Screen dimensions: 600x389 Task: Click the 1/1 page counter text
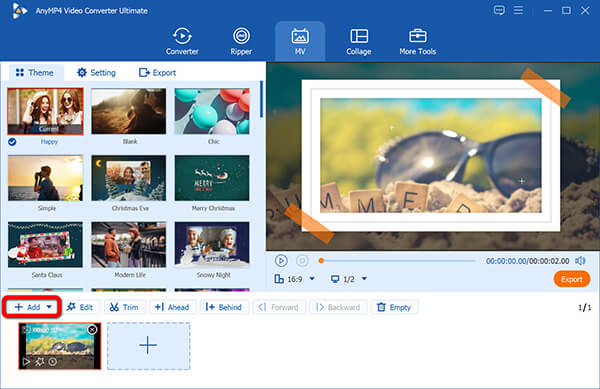click(x=584, y=307)
